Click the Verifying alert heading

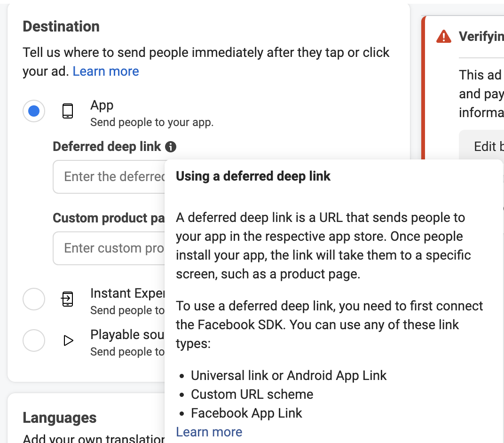(x=481, y=36)
